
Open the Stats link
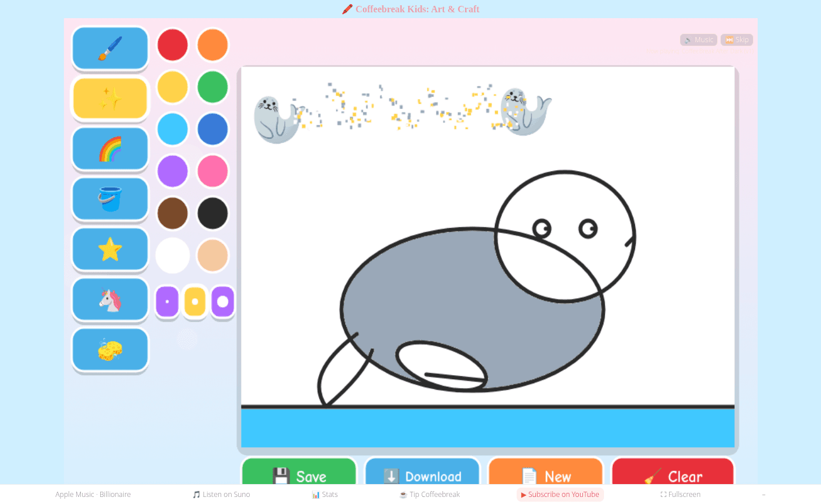point(325,495)
